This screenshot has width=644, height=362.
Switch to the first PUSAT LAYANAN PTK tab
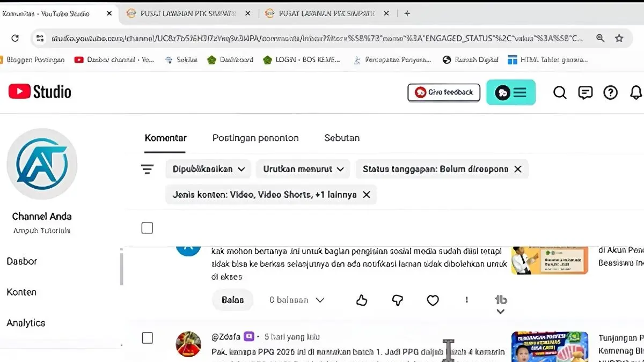coord(188,13)
